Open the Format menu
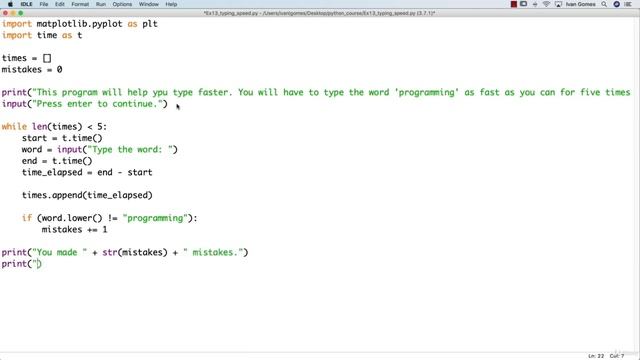This screenshot has height=360, width=640. (80, 4)
